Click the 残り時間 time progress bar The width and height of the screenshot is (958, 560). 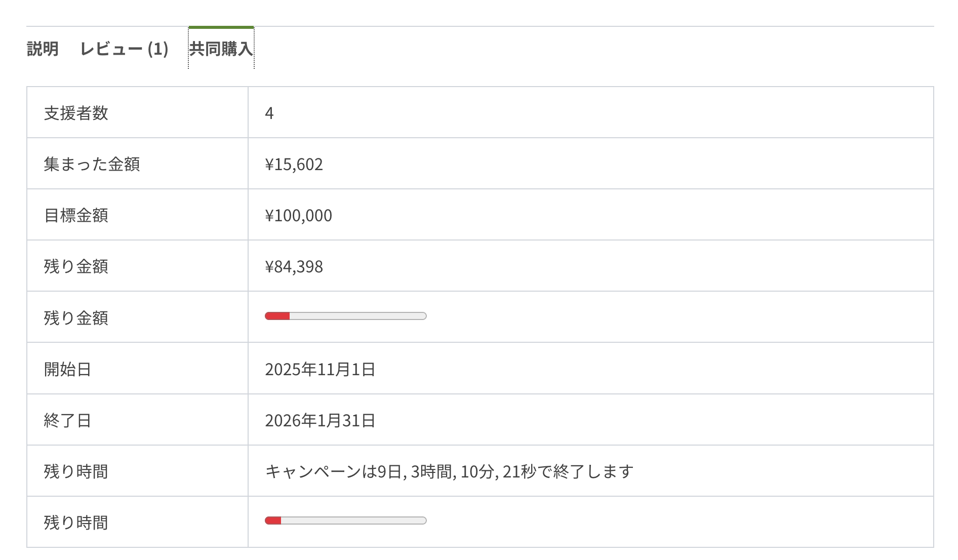[345, 521]
